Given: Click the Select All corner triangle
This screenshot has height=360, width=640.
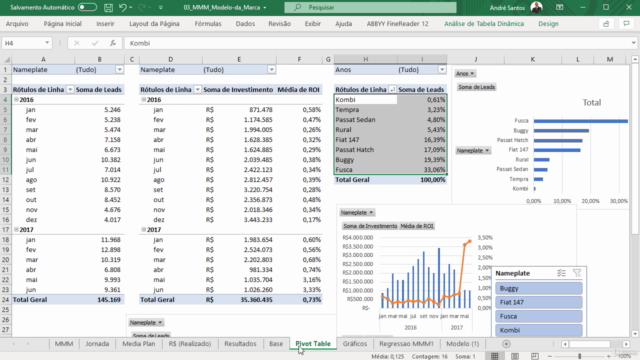Looking at the screenshot, I should (x=6, y=60).
